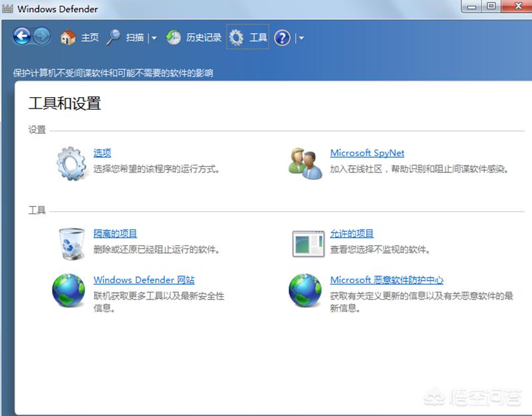Click the large gear options icon
This screenshot has height=416, width=532.
click(72, 162)
